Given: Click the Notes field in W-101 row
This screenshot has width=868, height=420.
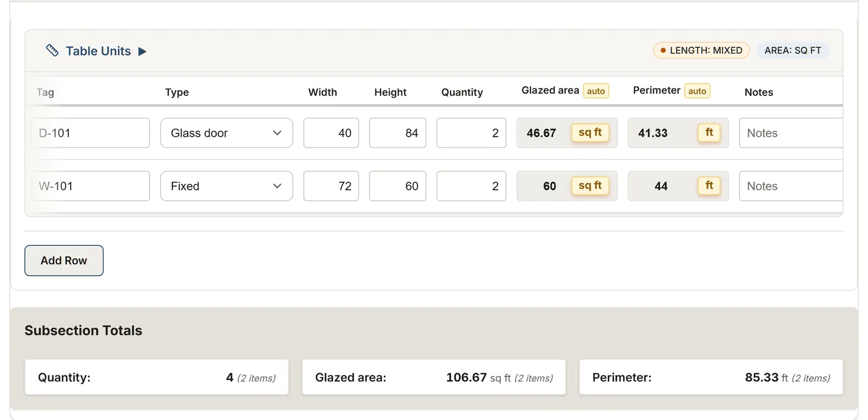Looking at the screenshot, I should click(x=791, y=186).
